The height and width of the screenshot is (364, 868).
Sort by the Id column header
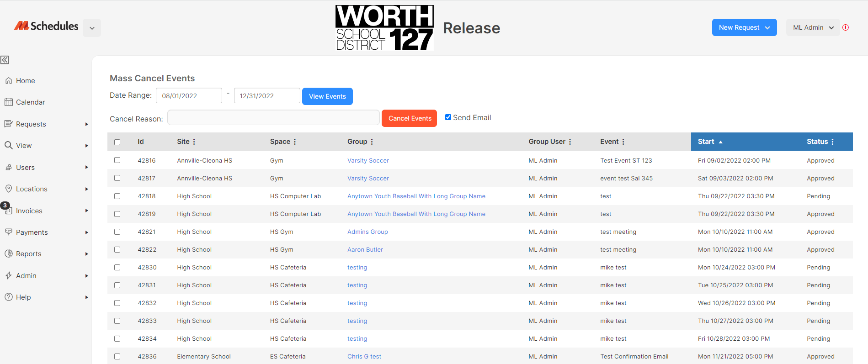[x=141, y=142]
